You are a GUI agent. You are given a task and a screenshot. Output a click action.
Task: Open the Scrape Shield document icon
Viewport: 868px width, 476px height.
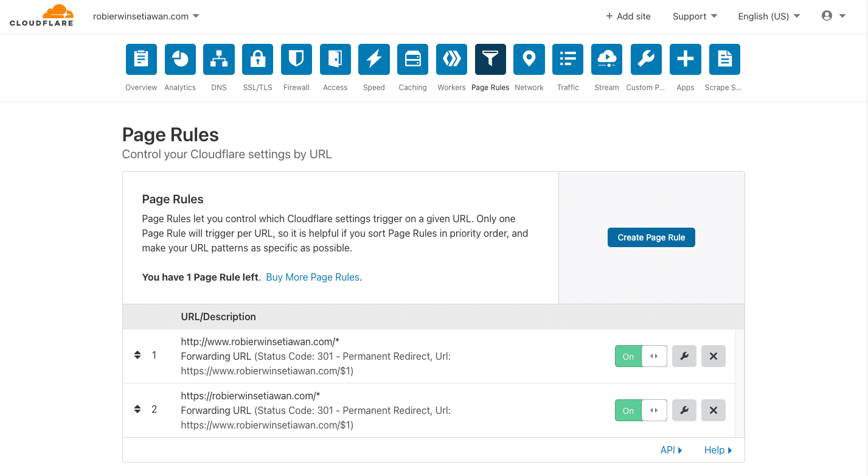pyautogui.click(x=724, y=59)
